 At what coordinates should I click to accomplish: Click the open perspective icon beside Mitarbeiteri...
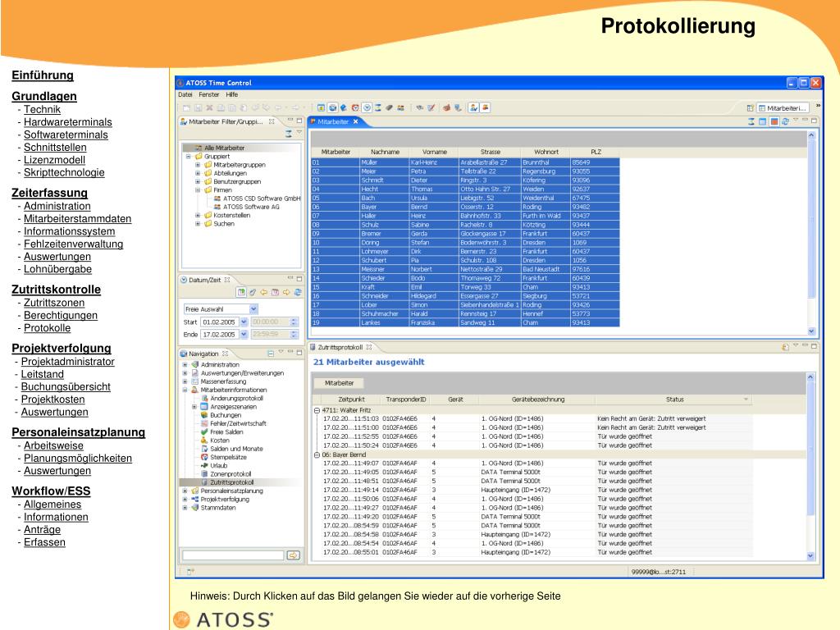point(751,107)
